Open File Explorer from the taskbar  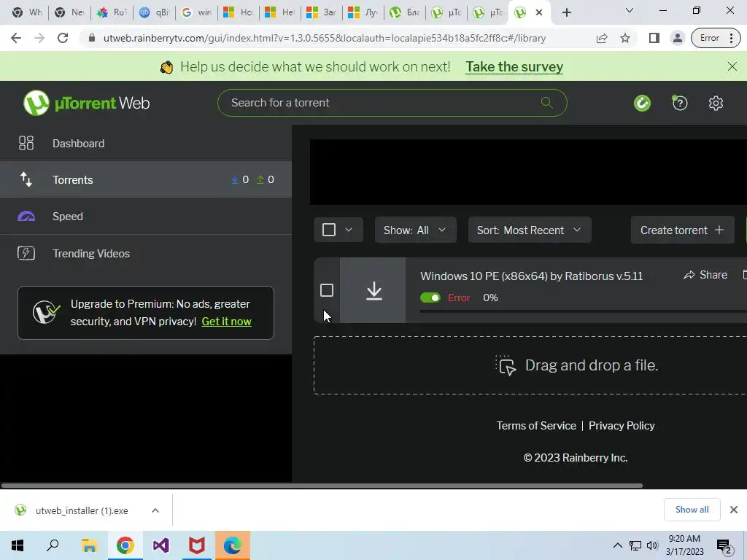pos(89,545)
